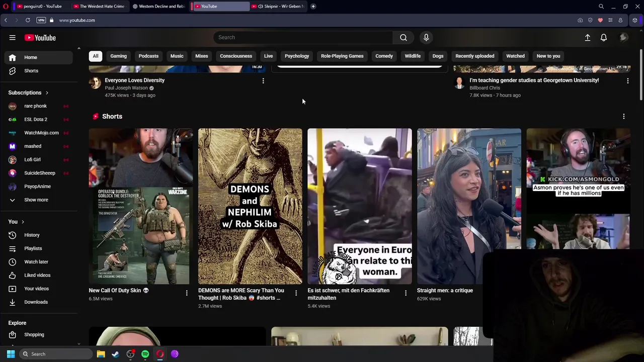Switch to The Weirdest Hate Crime browser tab
The height and width of the screenshot is (362, 644).
99,7
